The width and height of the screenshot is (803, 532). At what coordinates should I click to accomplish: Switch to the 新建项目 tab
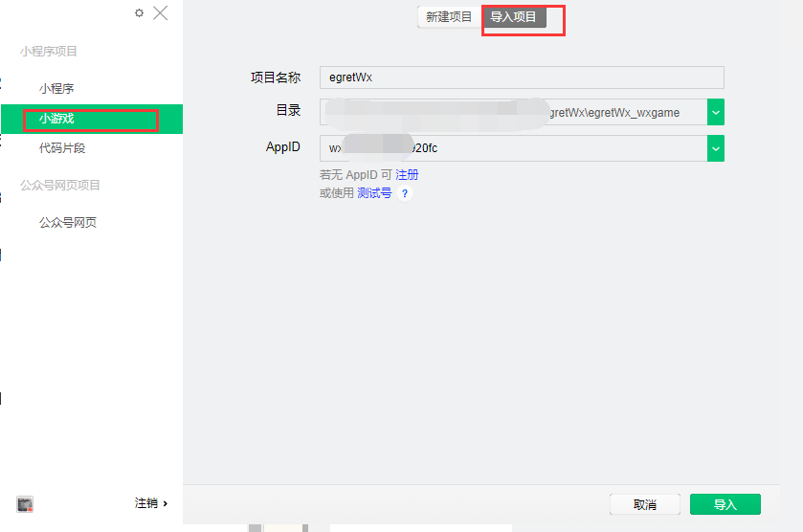tap(449, 17)
